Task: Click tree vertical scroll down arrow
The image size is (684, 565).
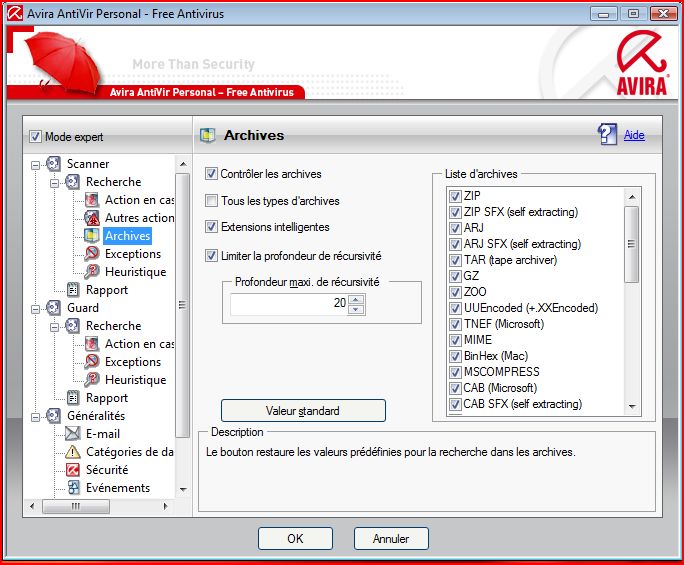Action: (183, 489)
